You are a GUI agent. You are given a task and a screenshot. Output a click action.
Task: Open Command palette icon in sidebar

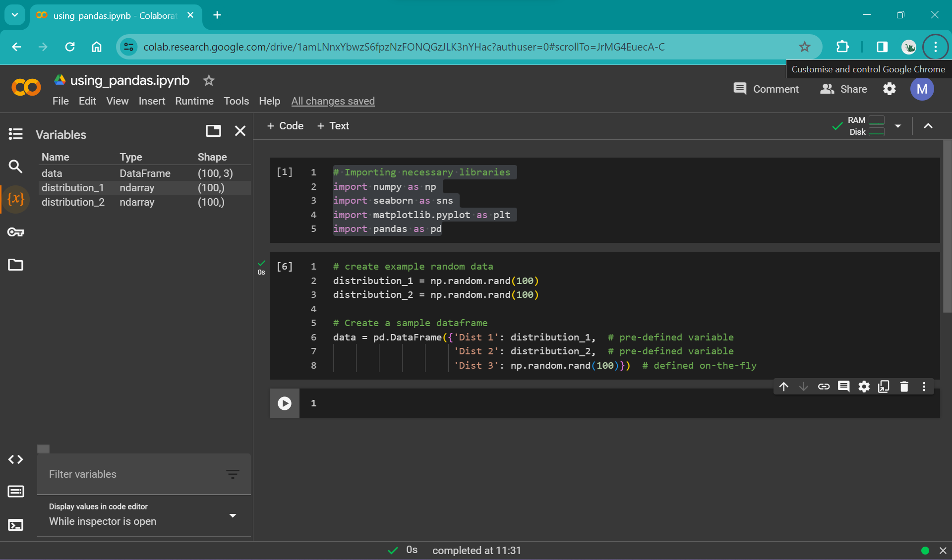coord(15,492)
